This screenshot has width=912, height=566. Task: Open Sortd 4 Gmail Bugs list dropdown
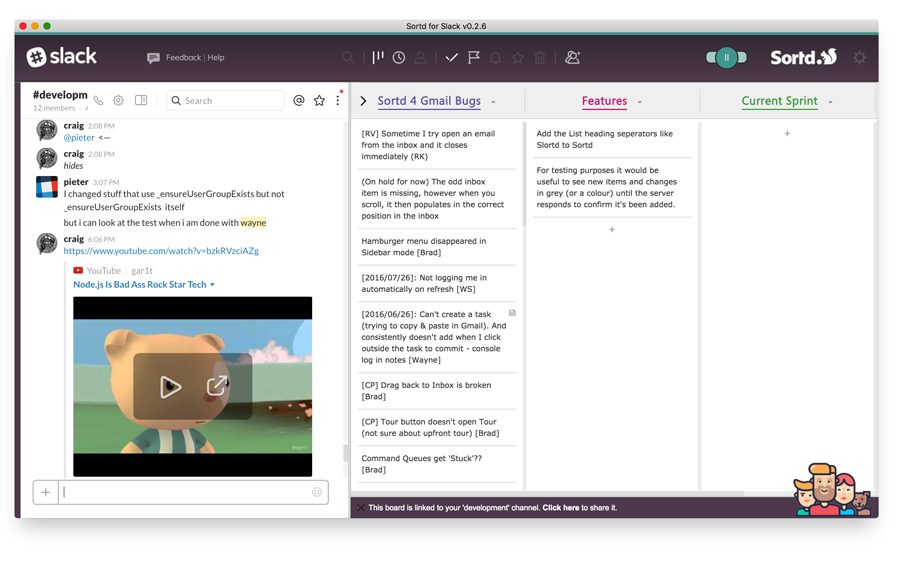tap(493, 102)
